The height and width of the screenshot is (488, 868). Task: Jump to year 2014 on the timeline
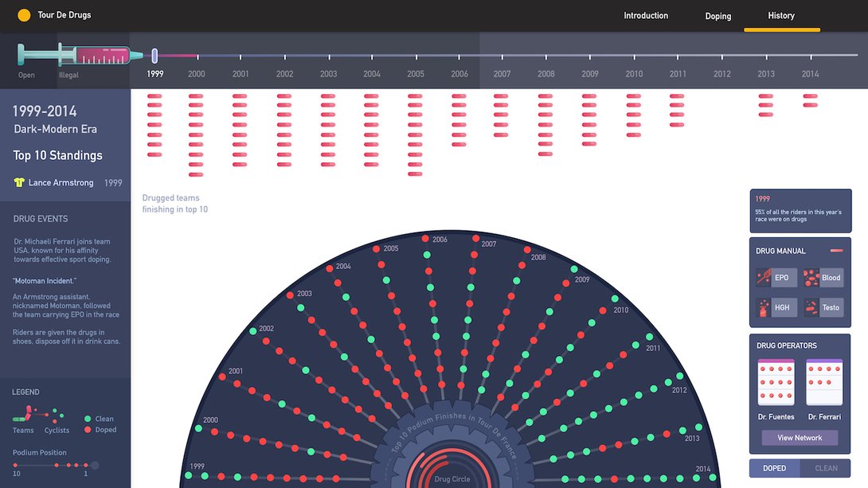[810, 73]
